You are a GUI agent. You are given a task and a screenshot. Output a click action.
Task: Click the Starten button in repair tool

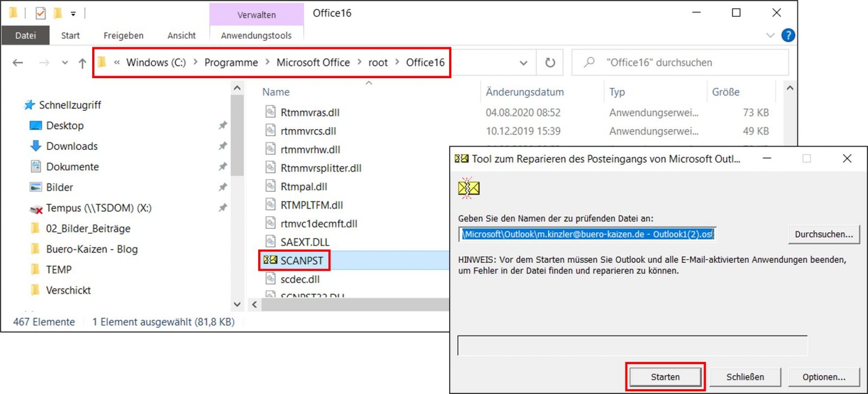pos(665,377)
